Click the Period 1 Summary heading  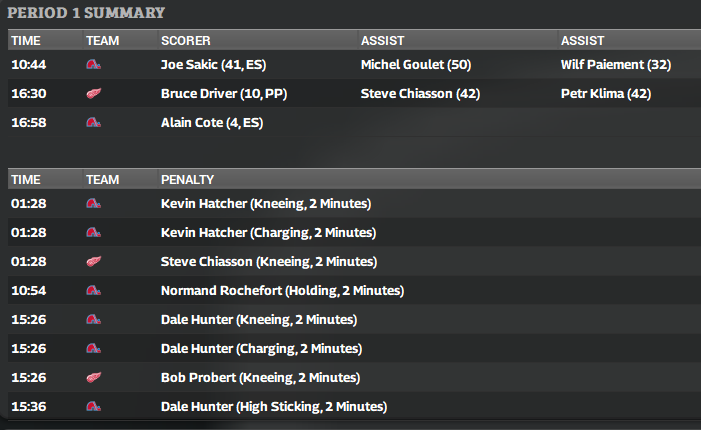pos(87,13)
